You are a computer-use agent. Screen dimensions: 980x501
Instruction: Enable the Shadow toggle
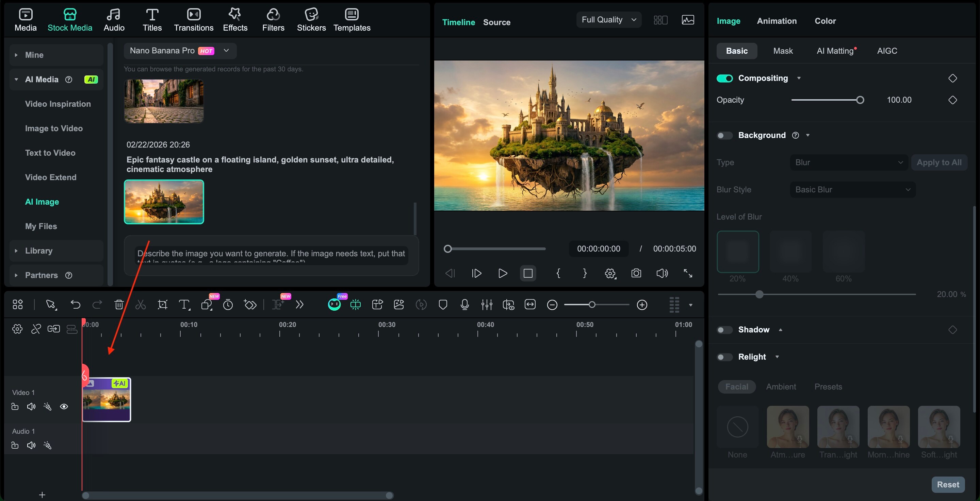coord(724,330)
